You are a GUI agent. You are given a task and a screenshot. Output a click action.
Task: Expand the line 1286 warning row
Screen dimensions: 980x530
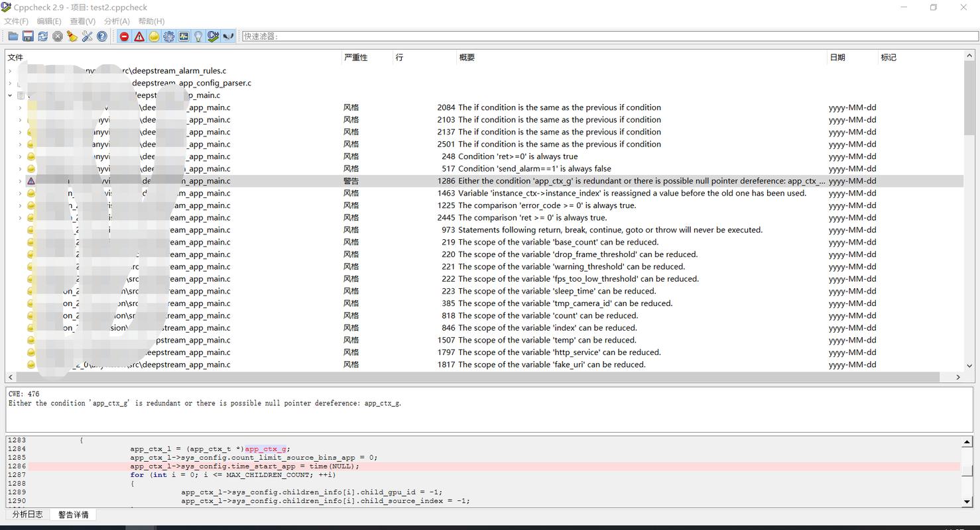coord(20,181)
